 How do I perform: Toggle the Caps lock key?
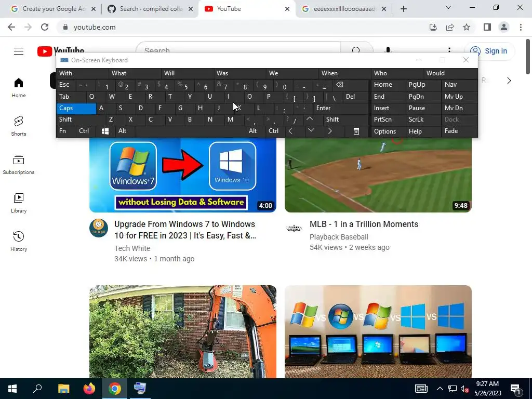pyautogui.click(x=76, y=108)
